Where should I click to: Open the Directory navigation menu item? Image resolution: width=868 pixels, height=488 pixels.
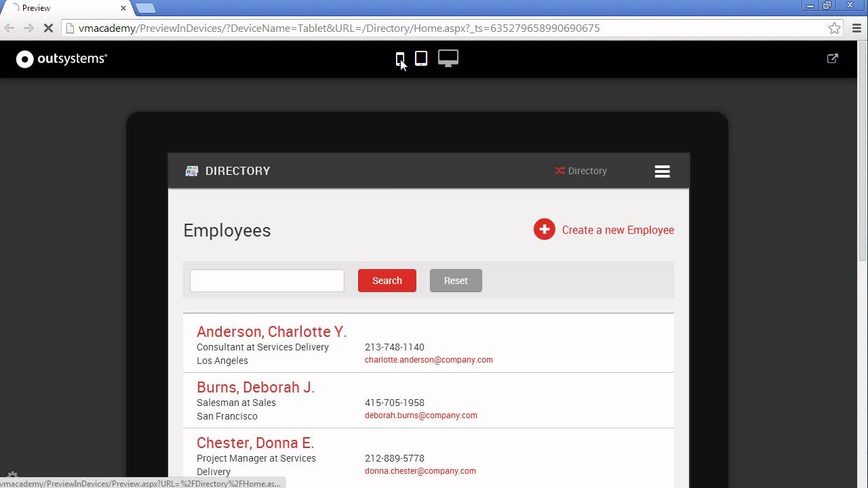(x=581, y=171)
